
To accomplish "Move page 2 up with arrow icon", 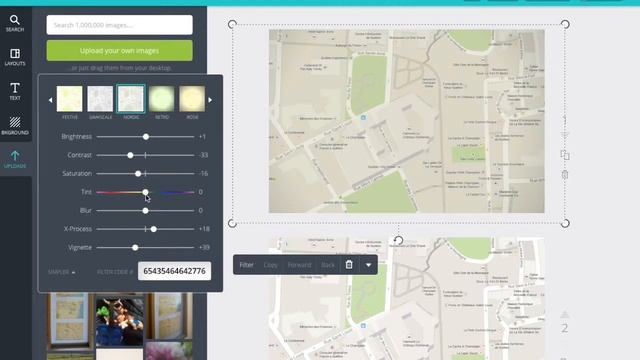I will (565, 314).
